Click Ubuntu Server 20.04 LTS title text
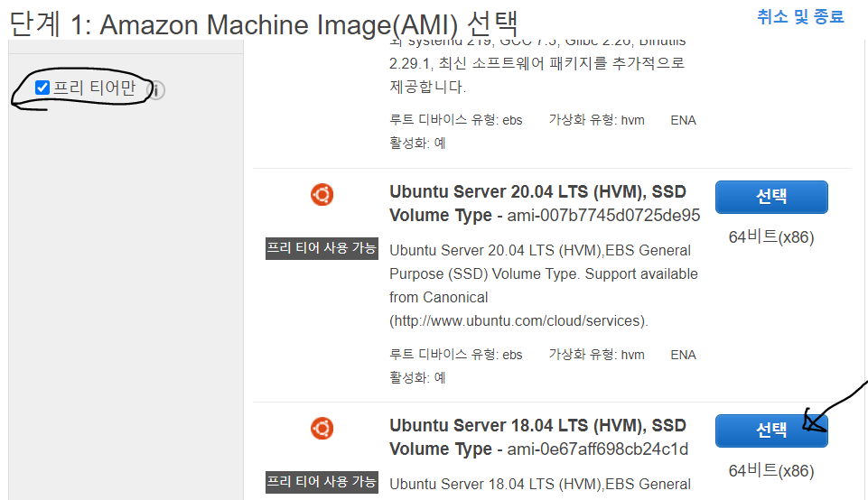This screenshot has height=500, width=868. (x=537, y=203)
